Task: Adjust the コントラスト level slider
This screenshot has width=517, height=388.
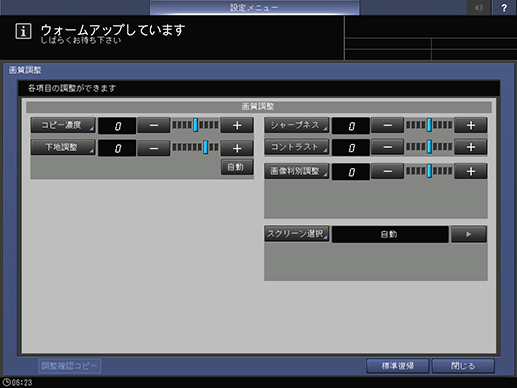Action: click(429, 147)
